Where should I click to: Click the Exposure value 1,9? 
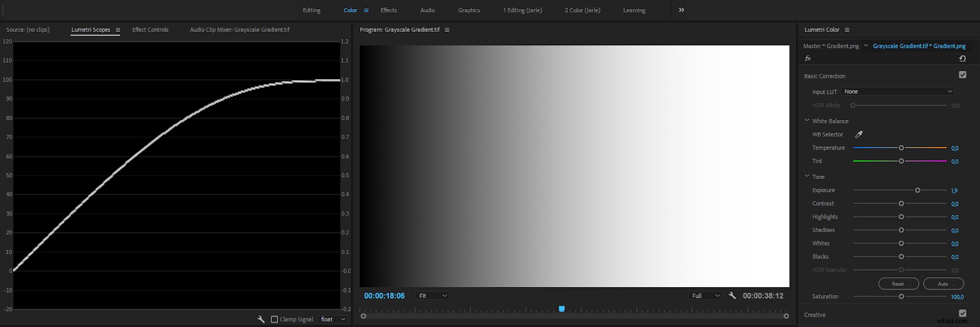click(x=954, y=191)
